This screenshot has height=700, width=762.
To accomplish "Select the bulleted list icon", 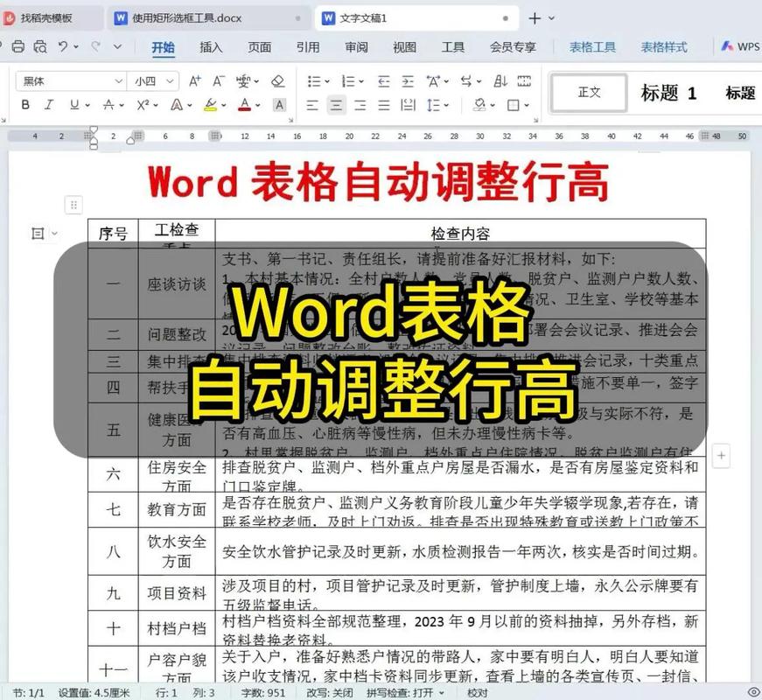I will point(312,80).
